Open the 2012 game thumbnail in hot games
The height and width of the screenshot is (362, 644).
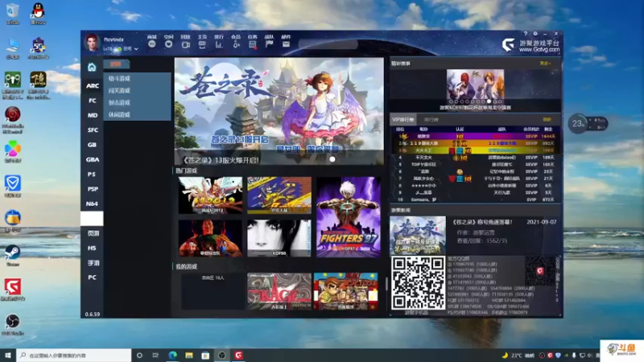click(210, 195)
